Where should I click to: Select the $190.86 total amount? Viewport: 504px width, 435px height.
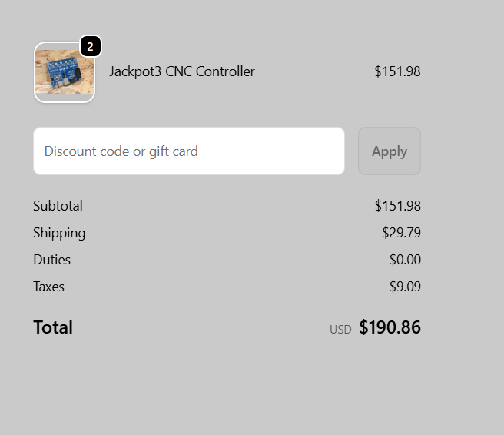click(390, 327)
